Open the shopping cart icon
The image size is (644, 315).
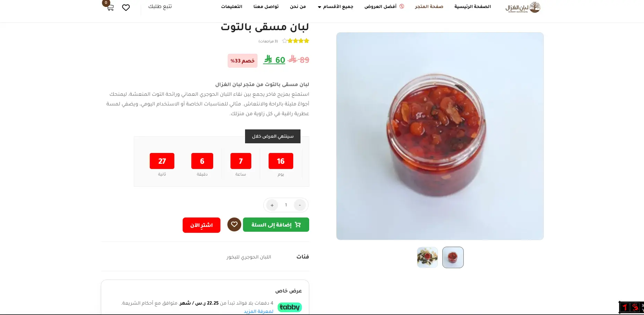tap(110, 8)
